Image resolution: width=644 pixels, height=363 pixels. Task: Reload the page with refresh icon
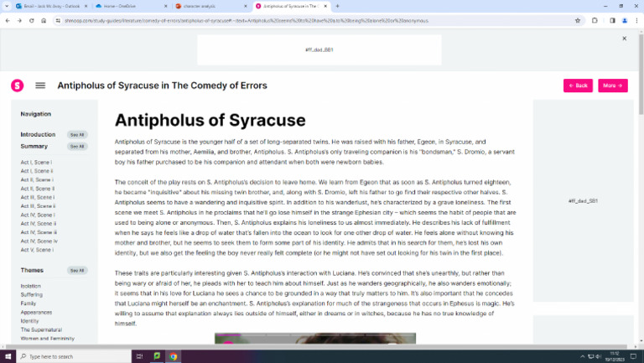(32, 20)
